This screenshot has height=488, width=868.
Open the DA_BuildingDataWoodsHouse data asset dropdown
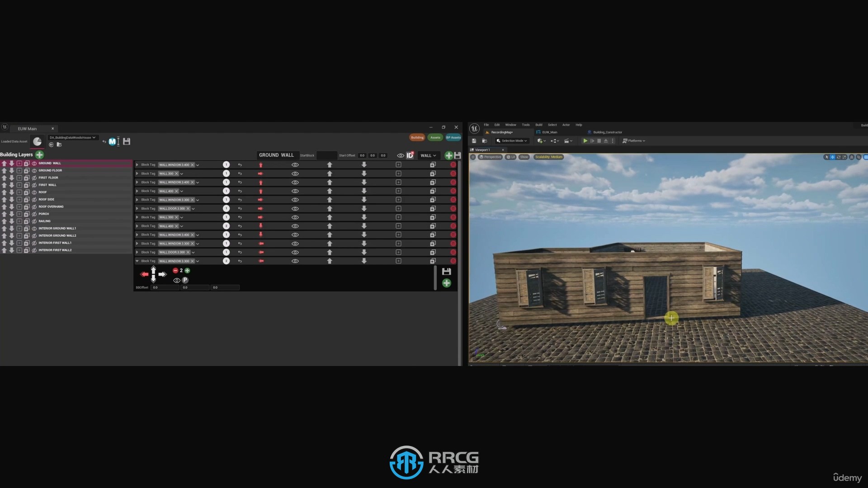pos(72,137)
